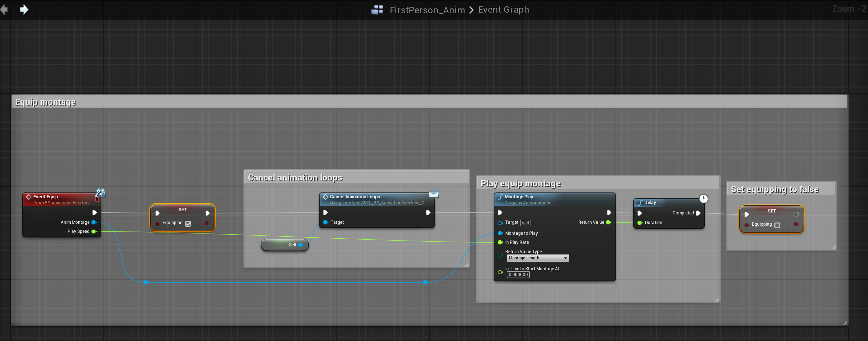Screen dimensions: 868x341
Task: Click the clock icon on Delay node
Action: pyautogui.click(x=703, y=199)
